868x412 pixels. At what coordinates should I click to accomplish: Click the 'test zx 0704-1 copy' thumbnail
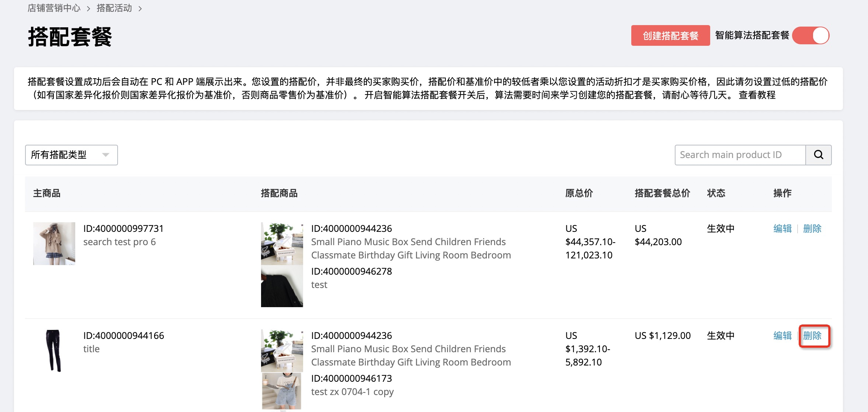click(x=282, y=391)
